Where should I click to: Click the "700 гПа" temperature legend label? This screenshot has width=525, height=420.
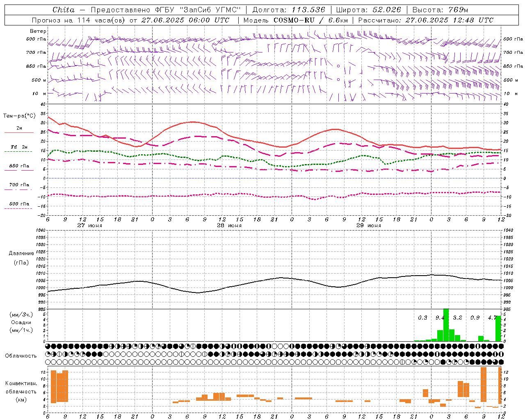click(x=19, y=185)
